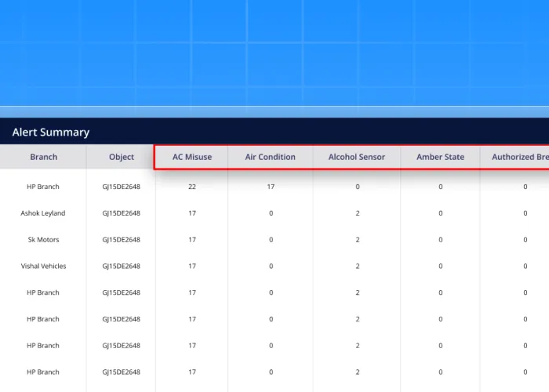Select the Vishal Vehicles branch cell
Screen dimensions: 549x392
coord(43,267)
